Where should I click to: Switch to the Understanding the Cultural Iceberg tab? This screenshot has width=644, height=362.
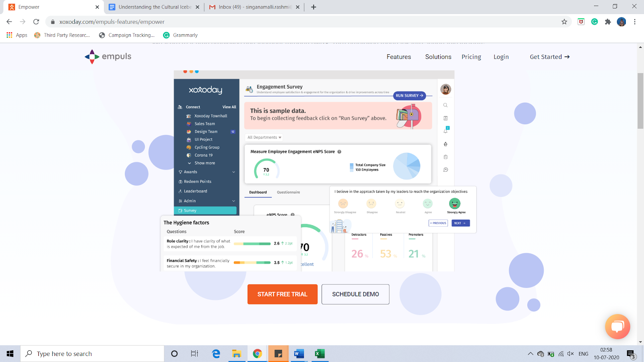point(154,7)
